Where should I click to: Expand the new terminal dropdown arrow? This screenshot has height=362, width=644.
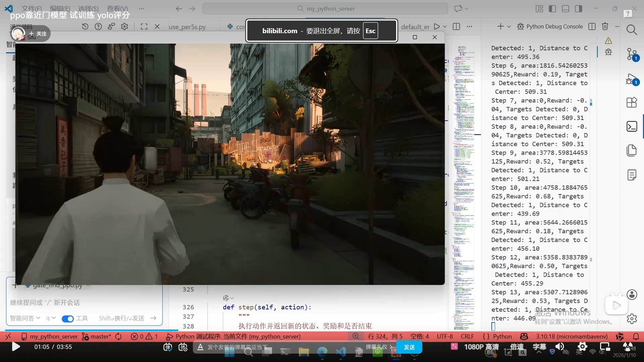pyautogui.click(x=509, y=26)
